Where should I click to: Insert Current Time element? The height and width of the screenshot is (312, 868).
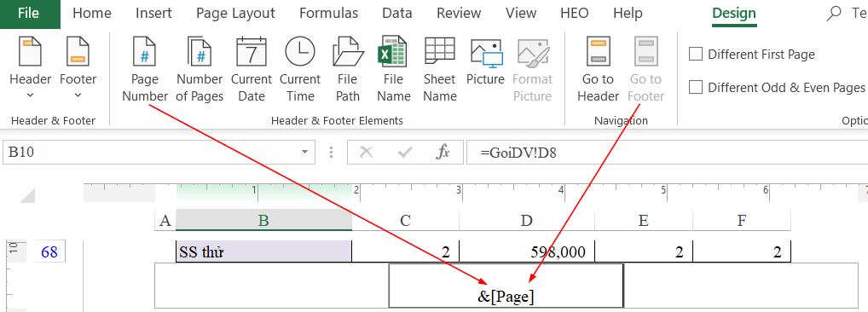[x=300, y=69]
